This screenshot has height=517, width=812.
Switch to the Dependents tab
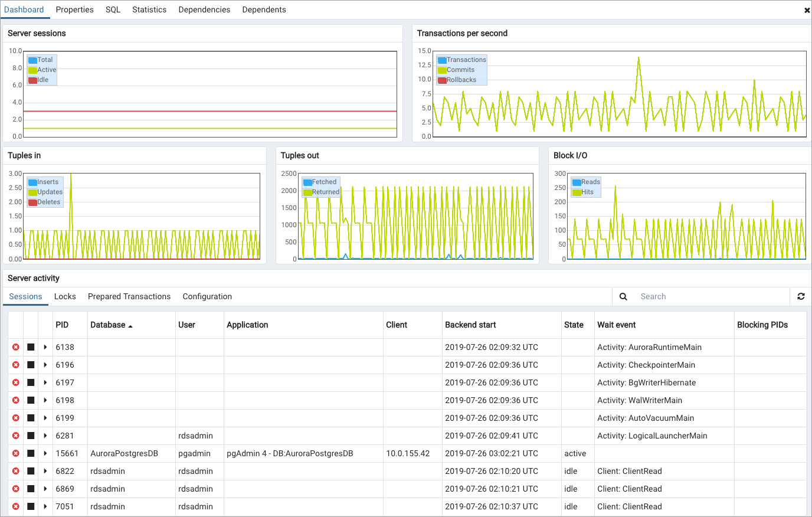coord(264,9)
